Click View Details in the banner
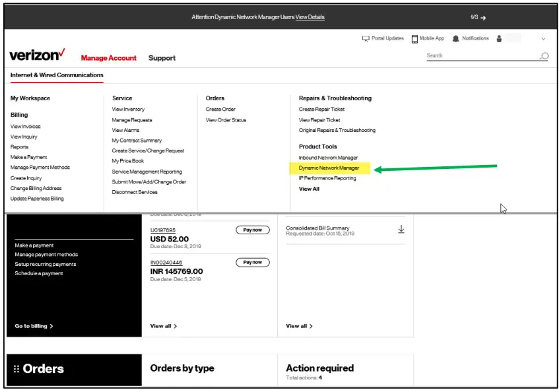 tap(310, 16)
